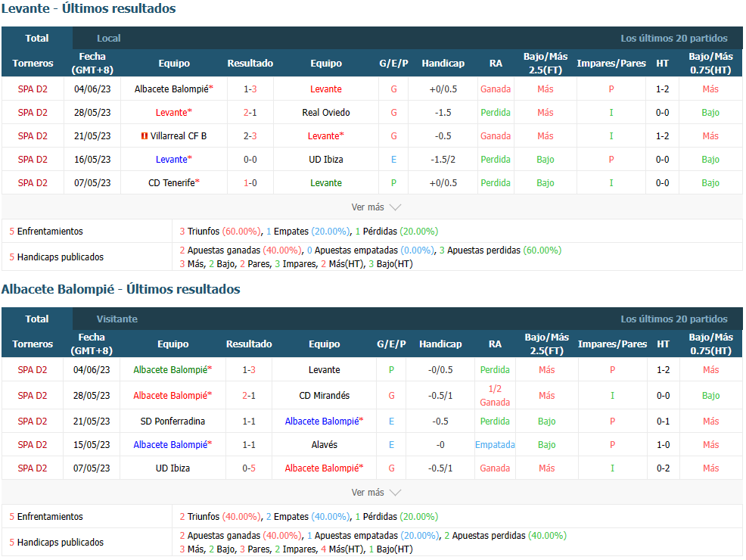The height and width of the screenshot is (560, 746).
Task: Click the Handicap column header in Levante table
Action: tap(443, 64)
